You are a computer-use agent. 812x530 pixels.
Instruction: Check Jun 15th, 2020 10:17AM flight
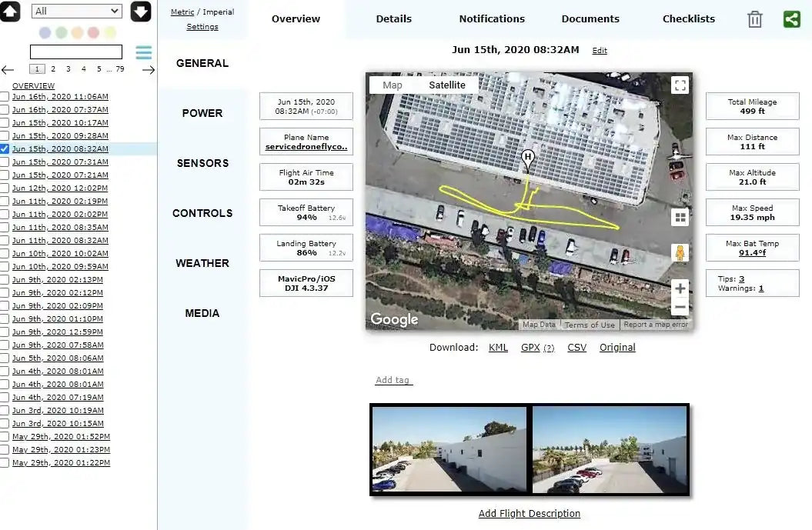[x=4, y=122]
